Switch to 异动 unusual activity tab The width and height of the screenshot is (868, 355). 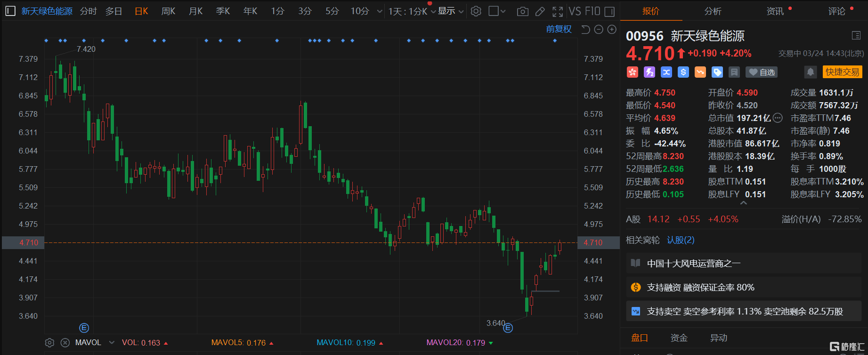718,338
